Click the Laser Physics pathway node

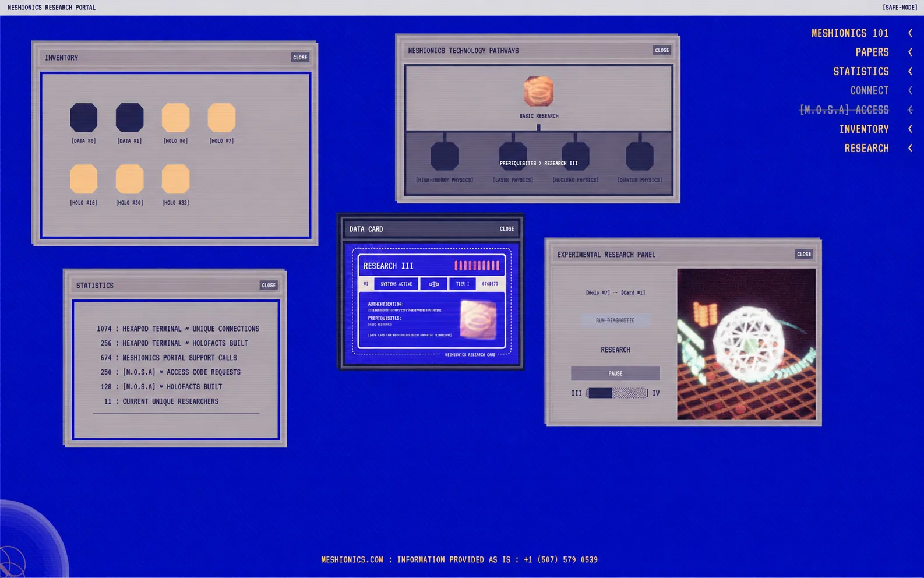click(x=513, y=156)
